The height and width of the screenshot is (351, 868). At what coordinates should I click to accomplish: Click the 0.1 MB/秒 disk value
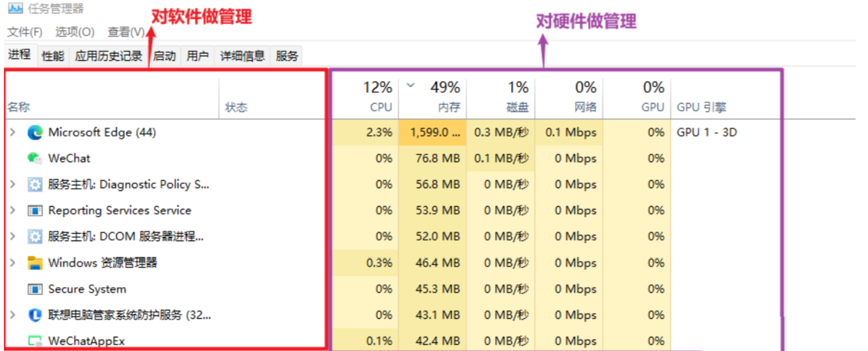click(502, 158)
